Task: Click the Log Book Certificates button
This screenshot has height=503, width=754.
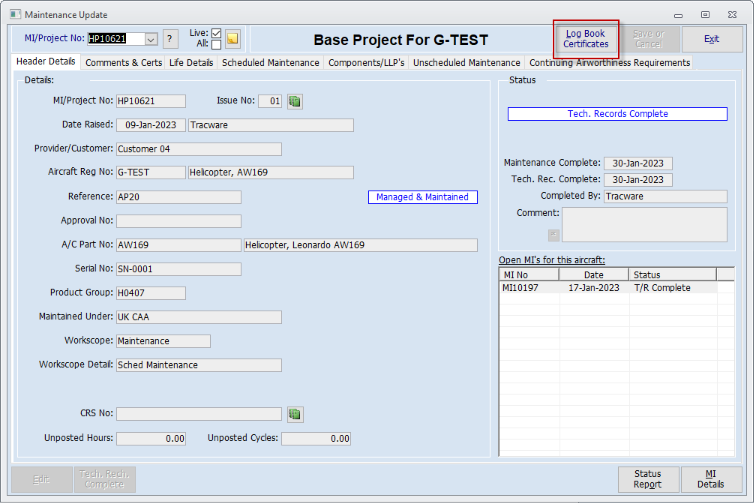Action: (x=586, y=39)
